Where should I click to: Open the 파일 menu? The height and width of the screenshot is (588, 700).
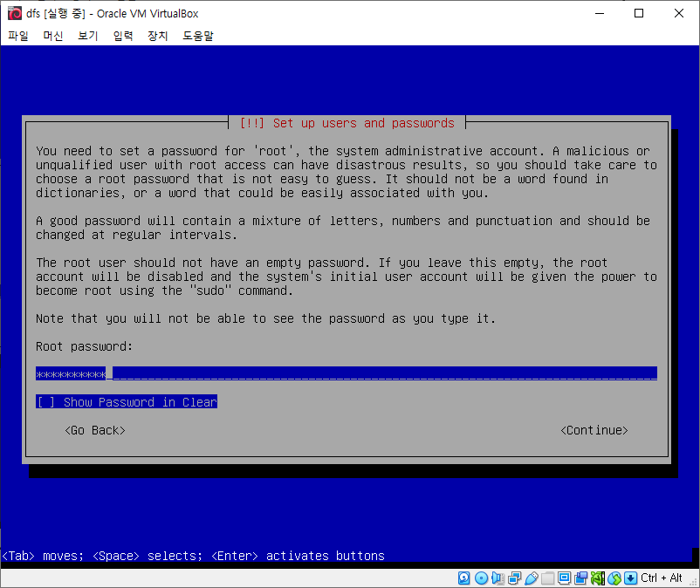click(18, 36)
